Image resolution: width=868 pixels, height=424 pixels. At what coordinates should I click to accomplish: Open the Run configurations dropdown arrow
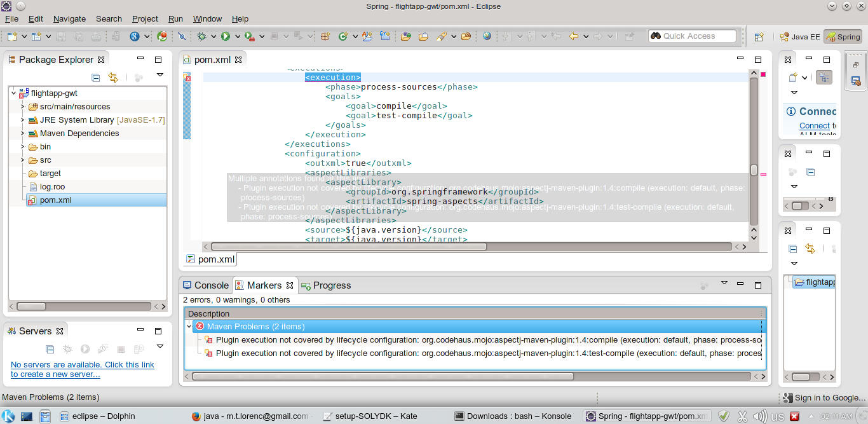tap(237, 36)
